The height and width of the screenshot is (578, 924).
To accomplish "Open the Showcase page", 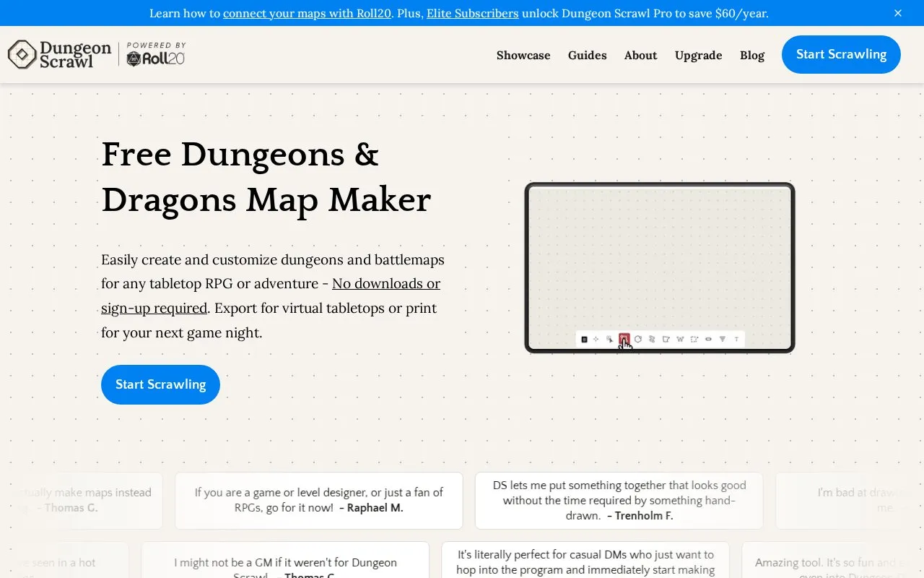I will click(523, 55).
